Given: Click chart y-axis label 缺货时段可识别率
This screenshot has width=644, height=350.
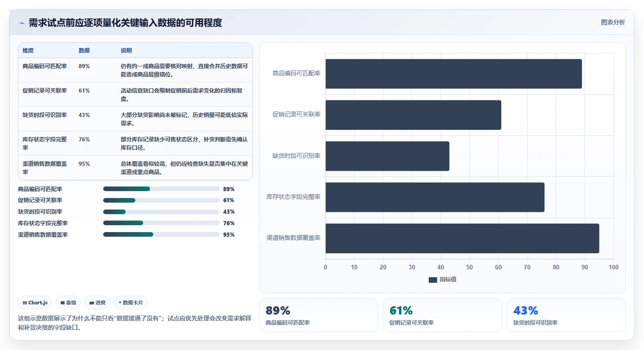Looking at the screenshot, I should coord(296,156).
